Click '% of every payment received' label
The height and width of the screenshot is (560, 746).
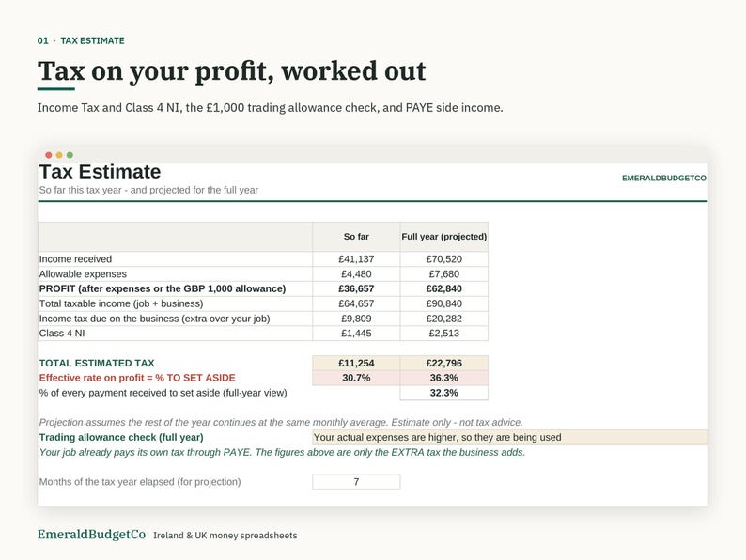163,393
